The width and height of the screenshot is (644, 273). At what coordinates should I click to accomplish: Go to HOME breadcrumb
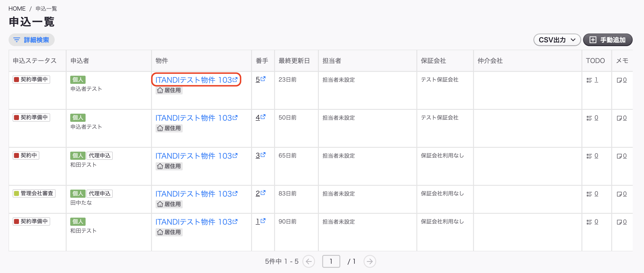point(17,9)
